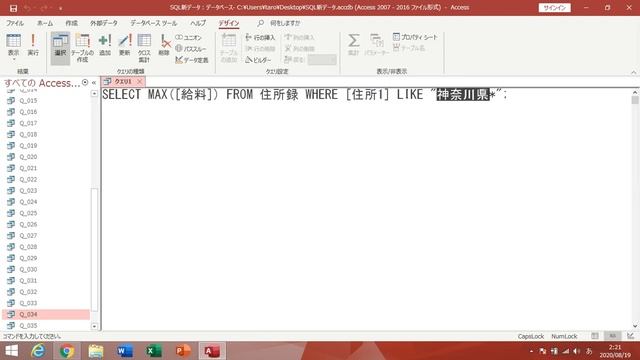Click the SELECT keyword in SQL editor
The height and width of the screenshot is (360, 640).
coord(121,95)
